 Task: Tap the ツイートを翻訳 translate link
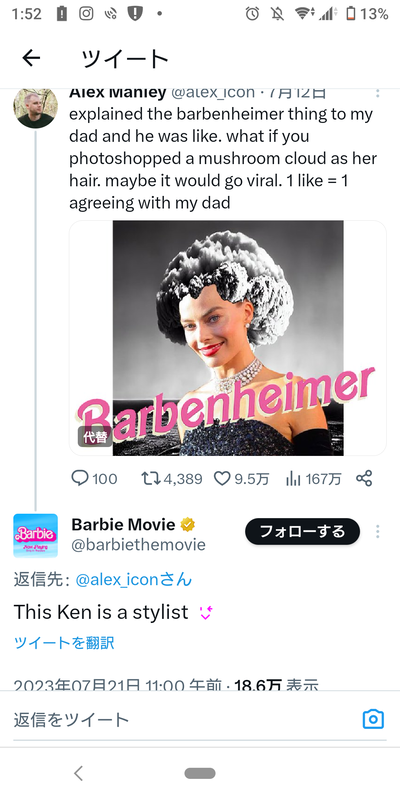[64, 642]
